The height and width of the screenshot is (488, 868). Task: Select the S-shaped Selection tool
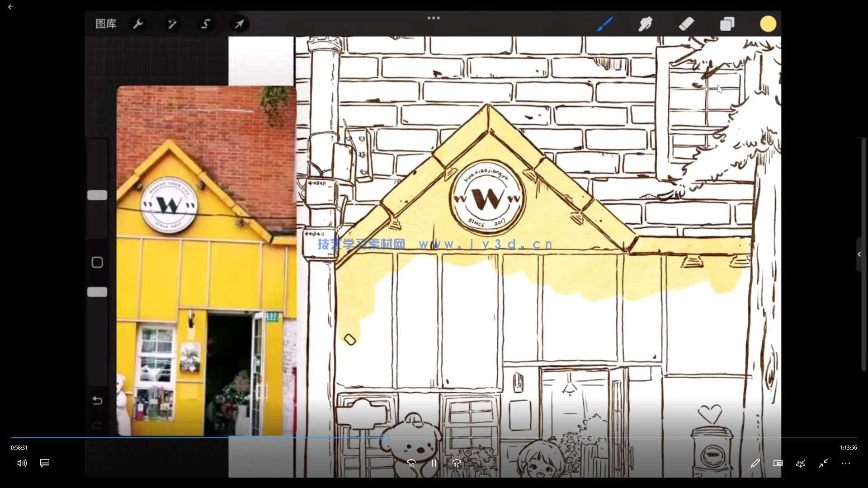[x=206, y=23]
